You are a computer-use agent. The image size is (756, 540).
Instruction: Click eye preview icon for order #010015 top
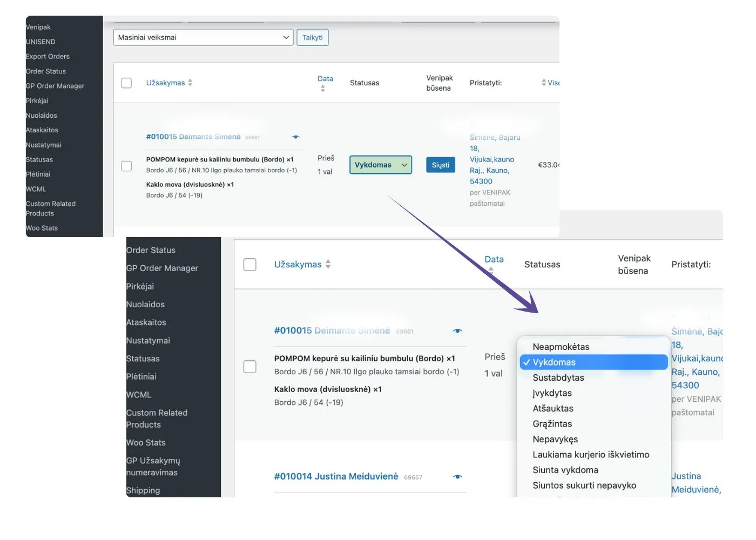295,137
